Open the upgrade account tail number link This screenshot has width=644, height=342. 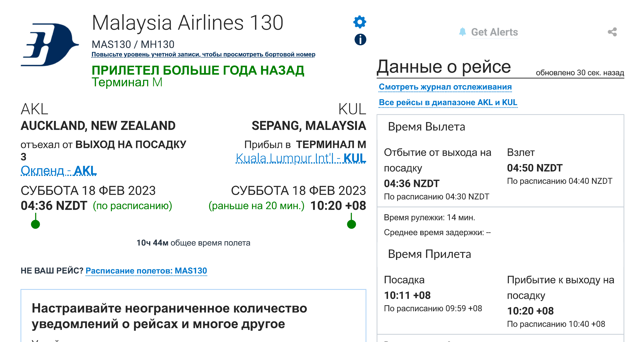[203, 54]
